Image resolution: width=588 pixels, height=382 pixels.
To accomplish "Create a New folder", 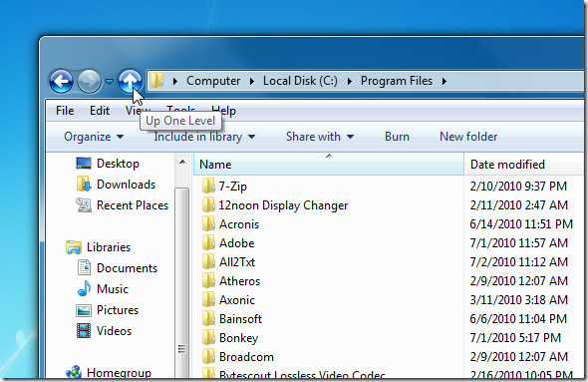I will [468, 137].
